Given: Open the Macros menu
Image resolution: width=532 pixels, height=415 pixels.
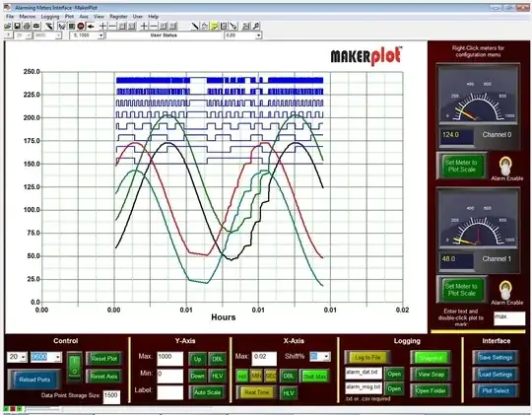Looking at the screenshot, I should point(28,17).
